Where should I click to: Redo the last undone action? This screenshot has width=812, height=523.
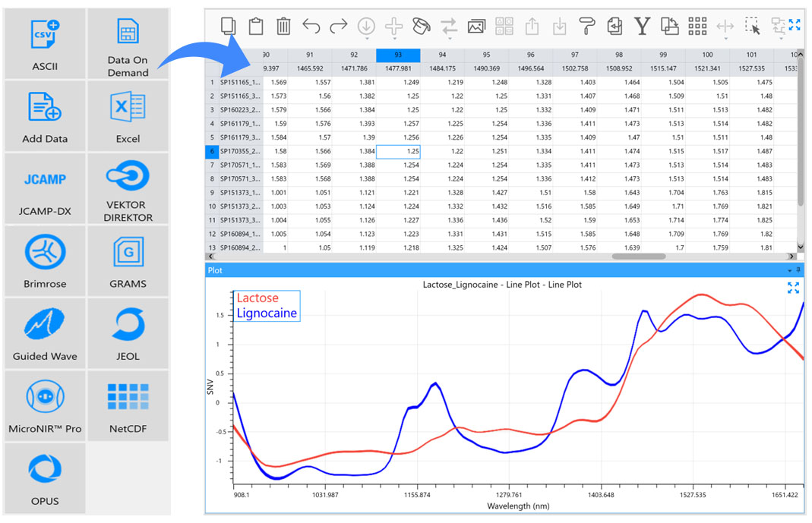(339, 26)
